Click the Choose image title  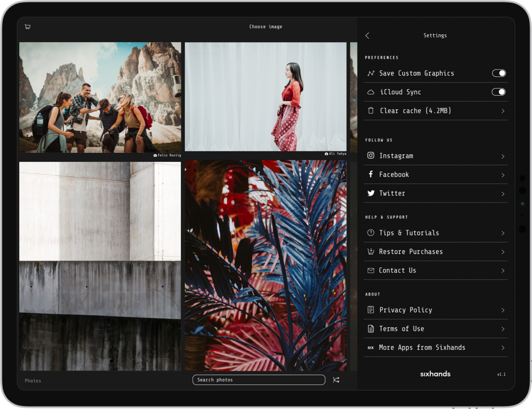pos(265,27)
